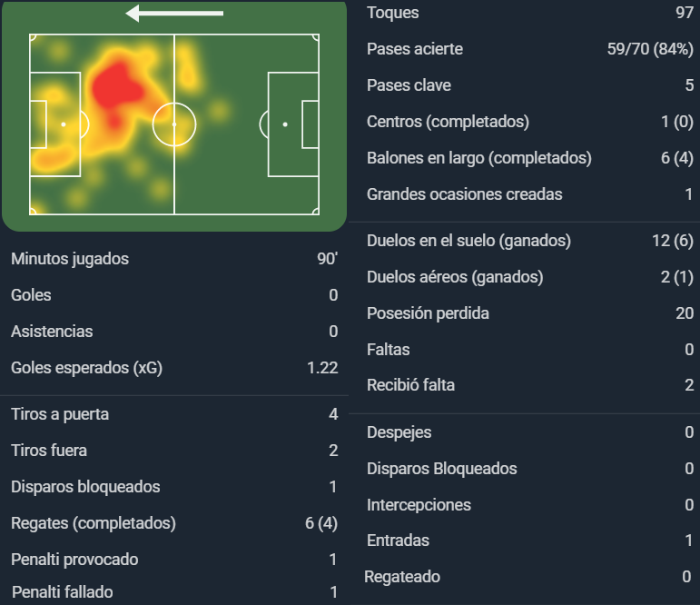The height and width of the screenshot is (605, 700).
Task: Click Duelos en el suelo (ganados) row
Action: click(x=530, y=241)
